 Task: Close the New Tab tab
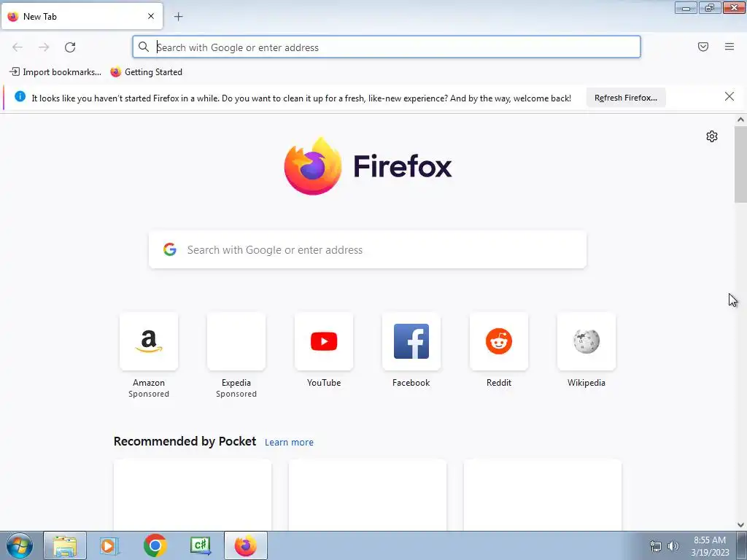coord(151,16)
